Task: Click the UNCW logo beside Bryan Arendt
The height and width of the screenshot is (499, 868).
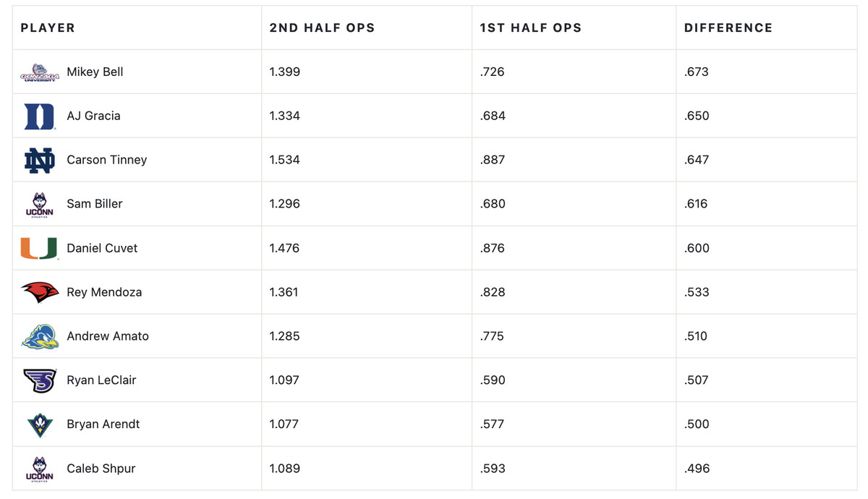Action: (40, 425)
